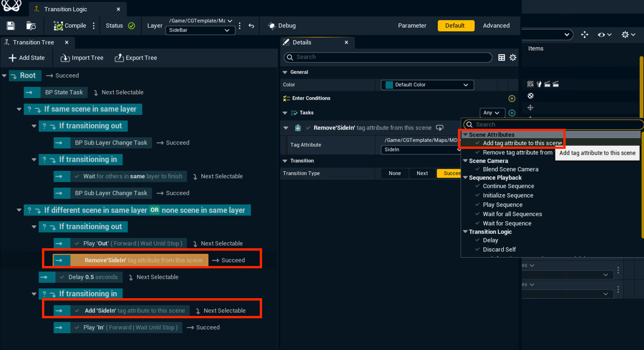This screenshot has height=350, width=644.
Task: Click the Import Tree icon
Action: click(65, 58)
